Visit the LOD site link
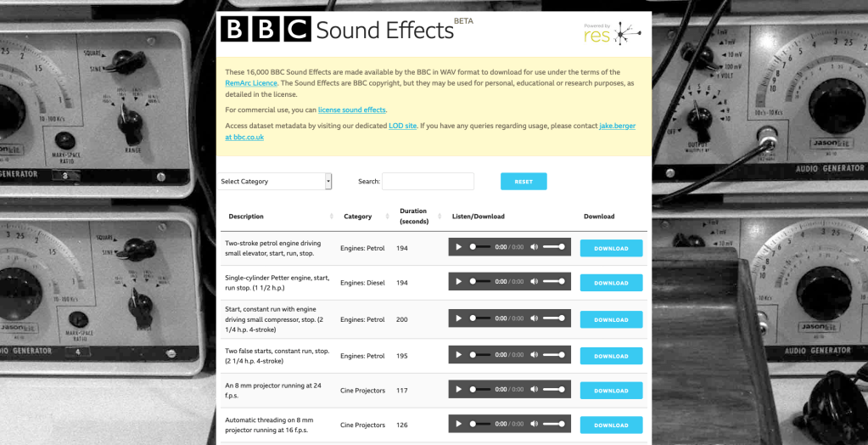Screen dimensions: 868x445 point(402,126)
